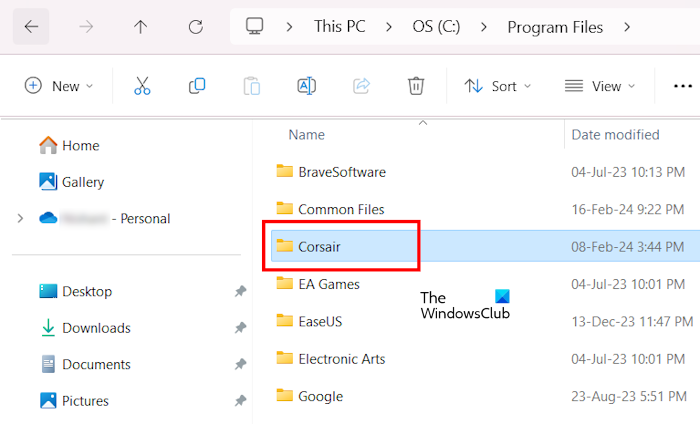Click the pin icon beside Downloads
Screen dimensions: 700x424
[241, 328]
